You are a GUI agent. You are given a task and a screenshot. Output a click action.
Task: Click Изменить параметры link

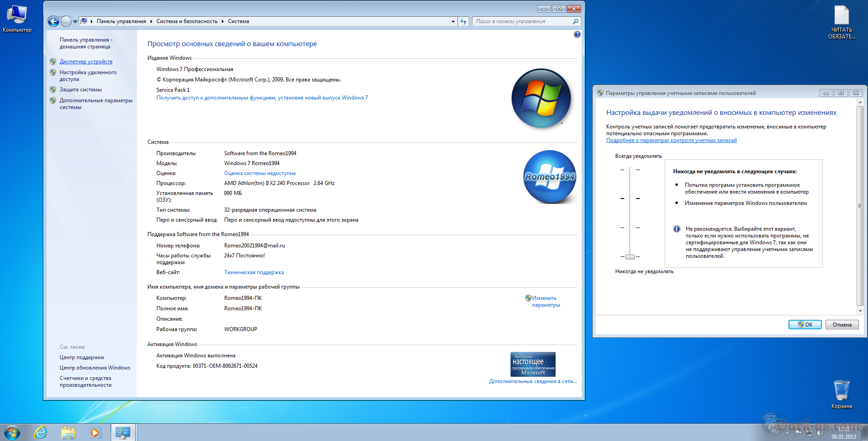click(x=546, y=301)
